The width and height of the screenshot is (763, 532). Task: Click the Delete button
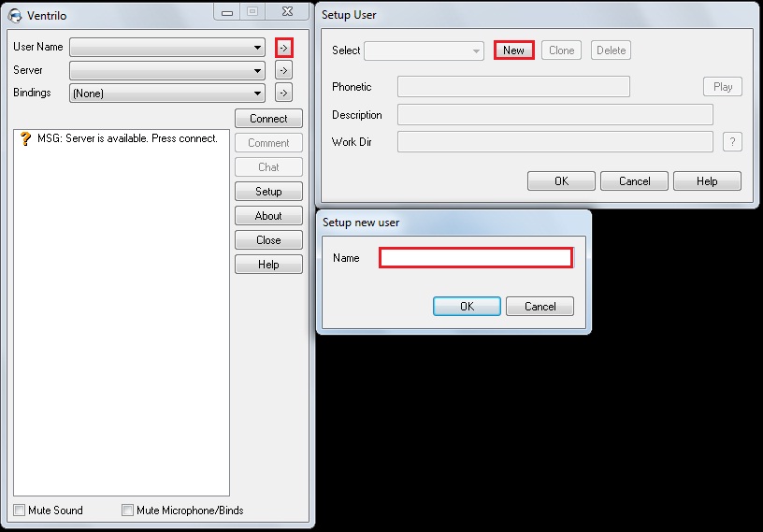point(612,50)
